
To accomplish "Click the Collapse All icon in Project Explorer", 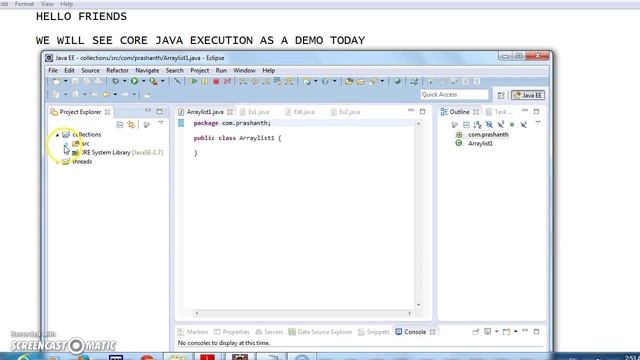I will tap(120, 124).
